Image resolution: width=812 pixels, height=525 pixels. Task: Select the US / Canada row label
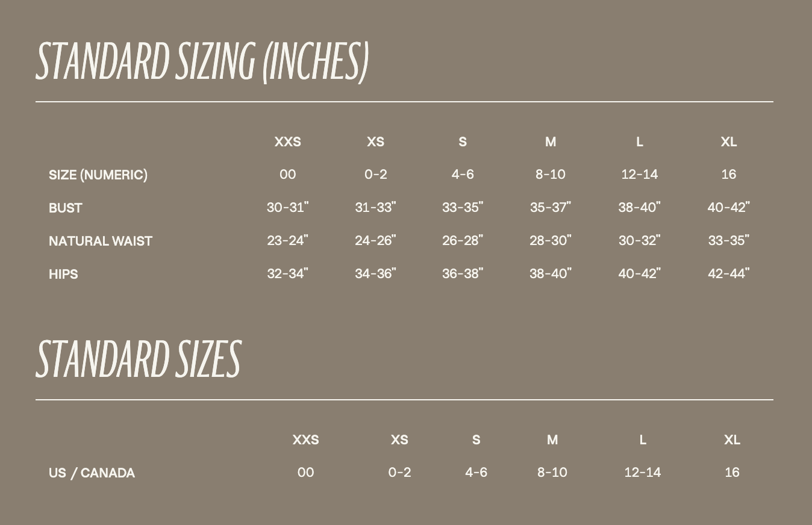(x=92, y=473)
